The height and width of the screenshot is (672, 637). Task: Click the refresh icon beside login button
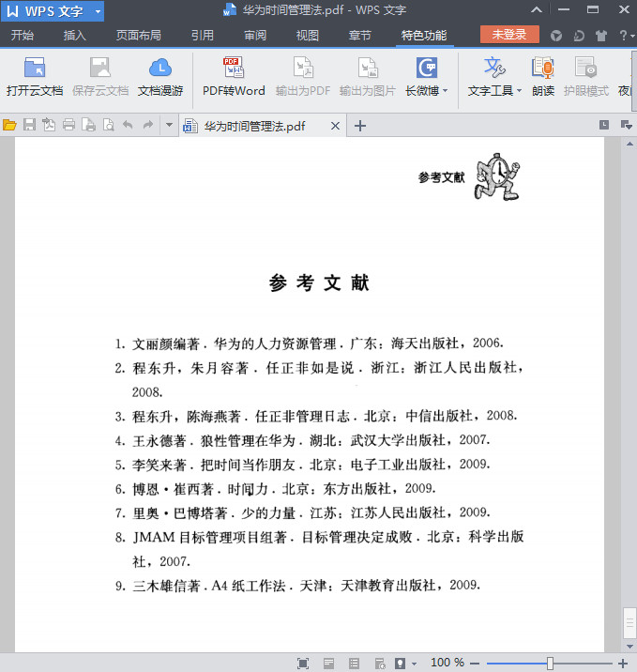(579, 35)
